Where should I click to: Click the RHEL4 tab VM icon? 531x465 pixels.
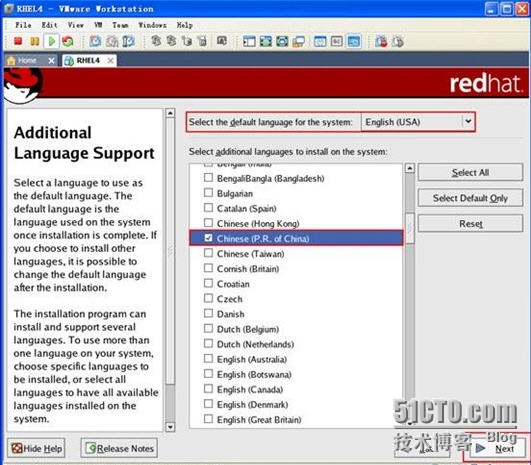coord(69,61)
